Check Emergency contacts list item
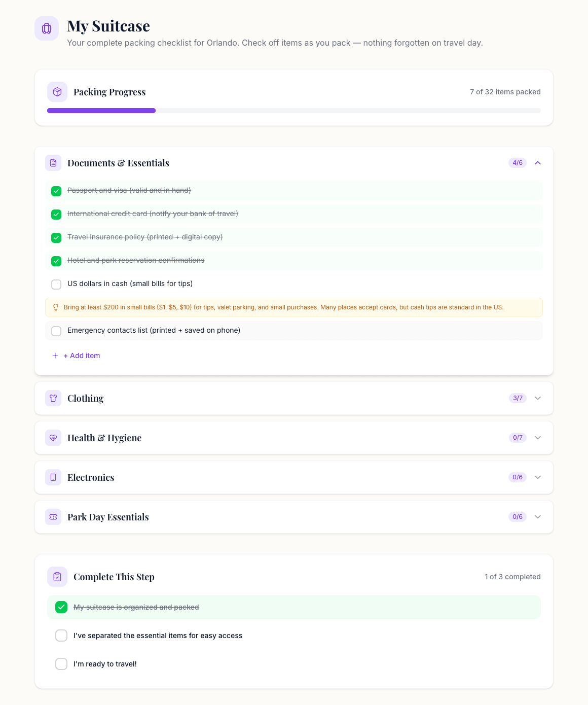588x705 pixels. [x=56, y=331]
